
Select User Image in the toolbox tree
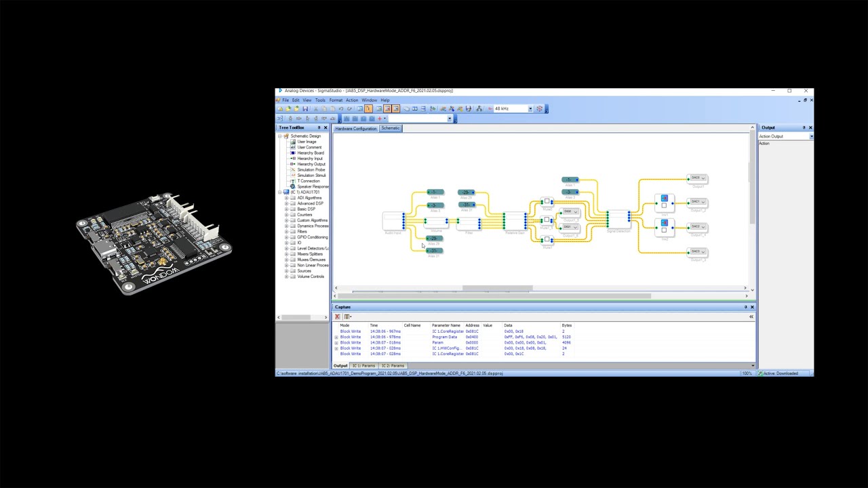pyautogui.click(x=307, y=142)
